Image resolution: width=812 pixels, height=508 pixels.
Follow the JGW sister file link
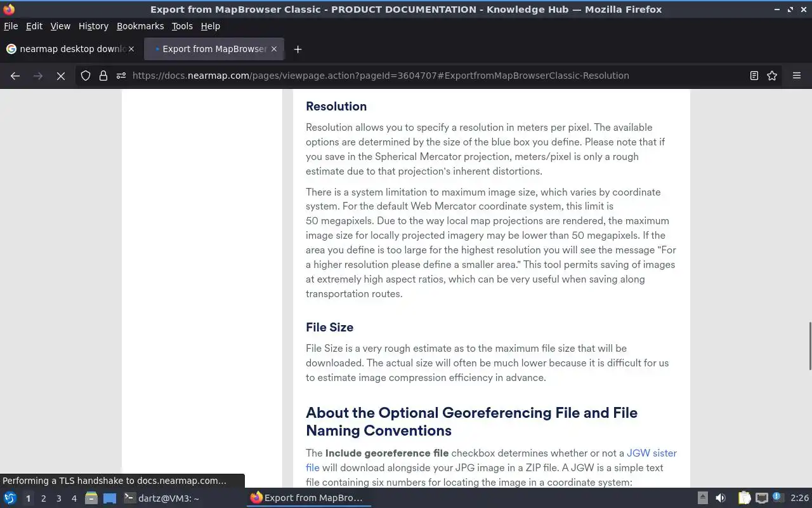491,460
